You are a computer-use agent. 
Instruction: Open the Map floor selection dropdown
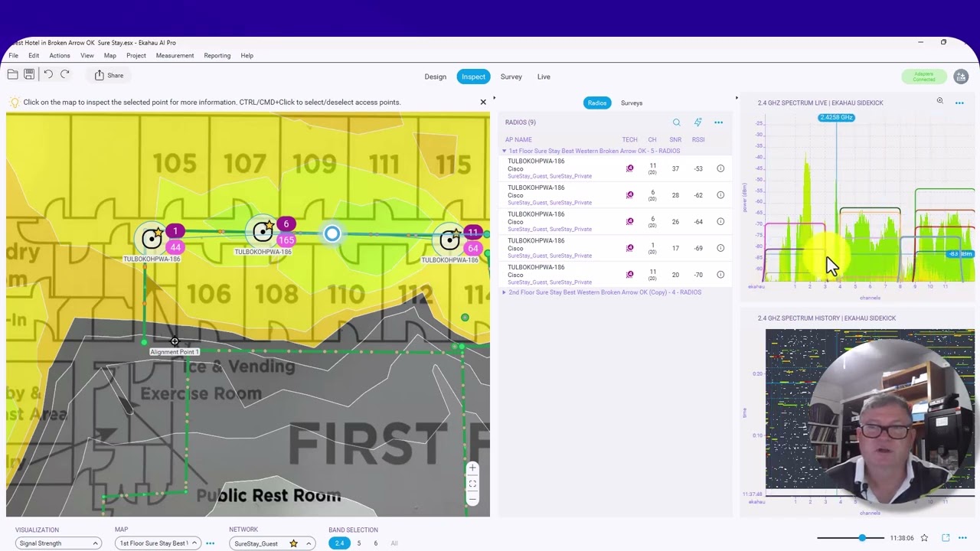tap(158, 543)
